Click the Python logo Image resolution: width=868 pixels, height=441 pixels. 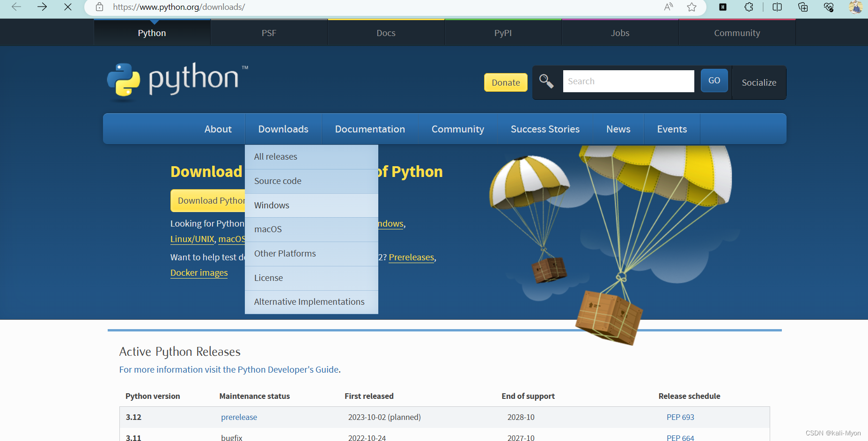click(x=177, y=81)
